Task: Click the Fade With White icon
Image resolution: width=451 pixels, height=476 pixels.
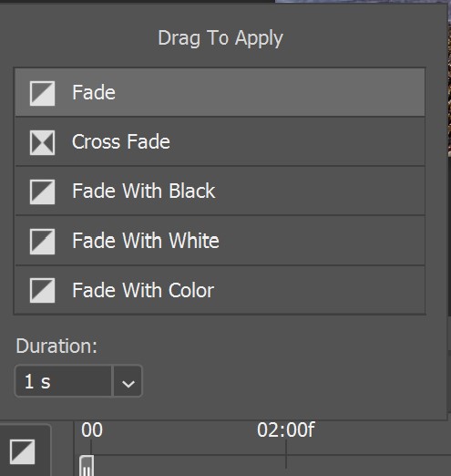Action: (42, 242)
